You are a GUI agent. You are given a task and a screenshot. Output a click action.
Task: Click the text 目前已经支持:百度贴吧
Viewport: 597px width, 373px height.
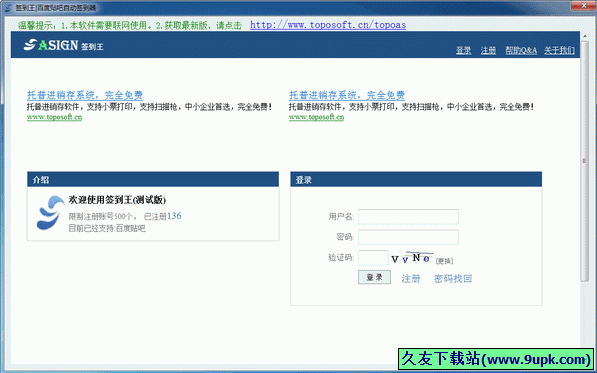point(107,228)
